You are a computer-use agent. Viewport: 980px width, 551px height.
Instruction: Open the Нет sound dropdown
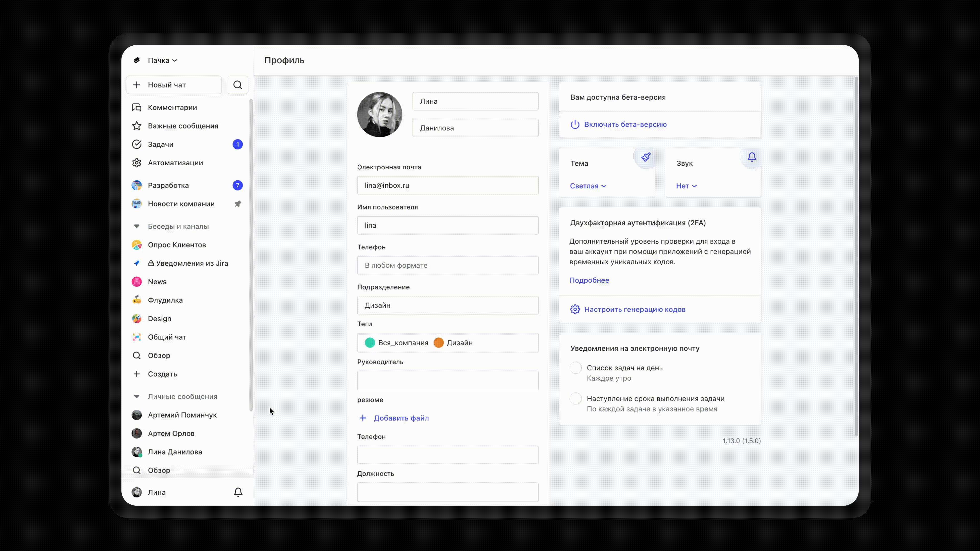(686, 186)
